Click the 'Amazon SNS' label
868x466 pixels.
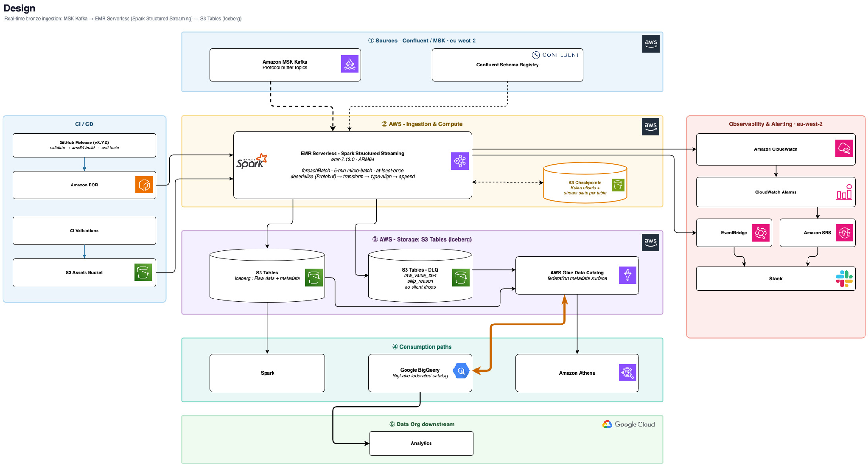[x=818, y=233]
